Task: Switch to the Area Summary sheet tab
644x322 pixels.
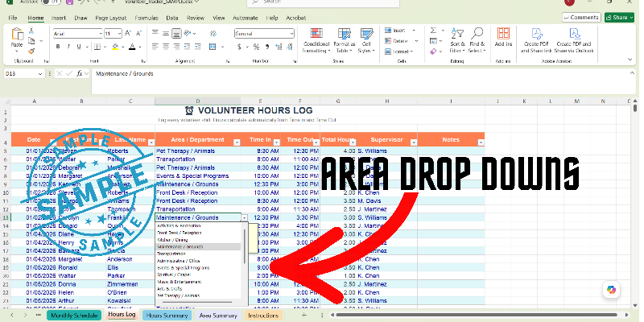Action: pyautogui.click(x=218, y=316)
